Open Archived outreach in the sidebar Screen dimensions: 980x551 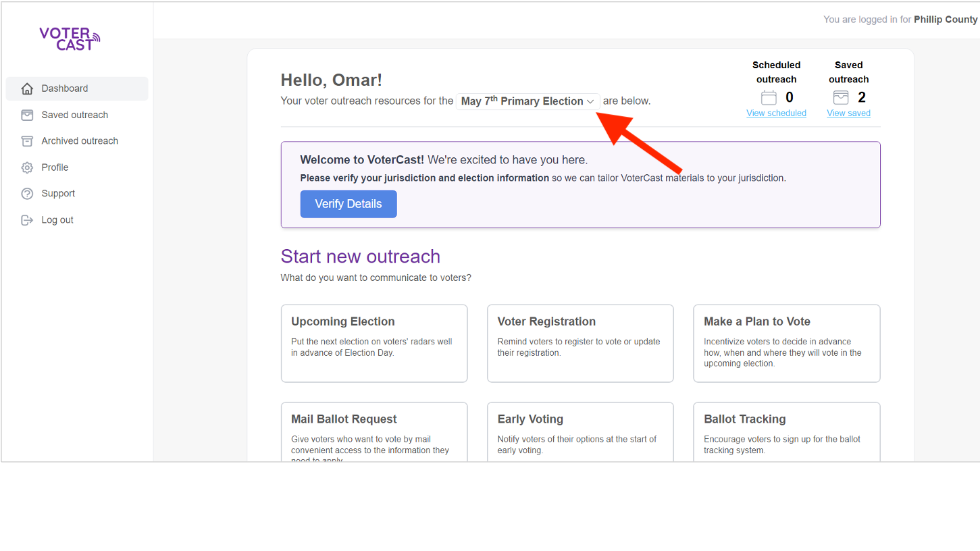pyautogui.click(x=80, y=141)
